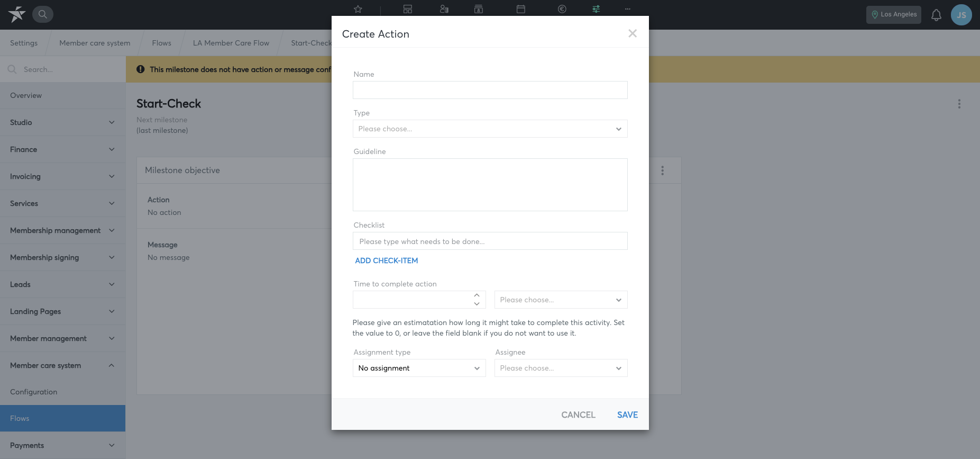This screenshot has height=459, width=980.
Task: Open the JS user avatar menu
Action: 961,15
